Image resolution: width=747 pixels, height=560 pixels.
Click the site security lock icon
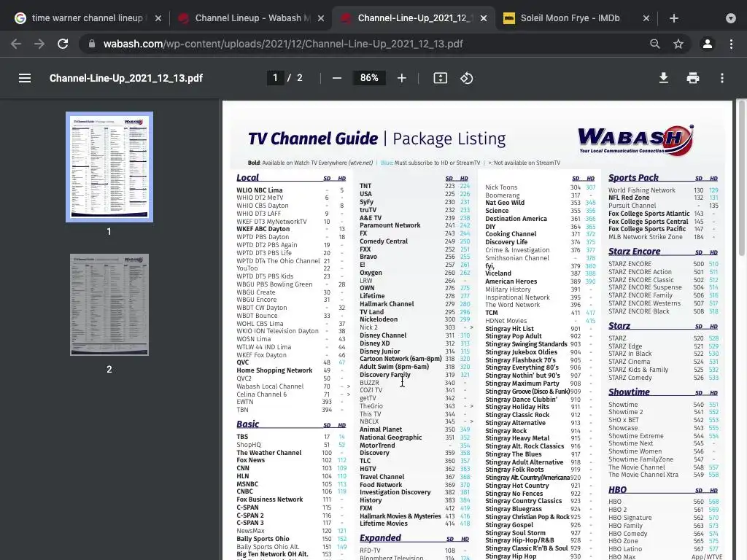click(x=92, y=44)
